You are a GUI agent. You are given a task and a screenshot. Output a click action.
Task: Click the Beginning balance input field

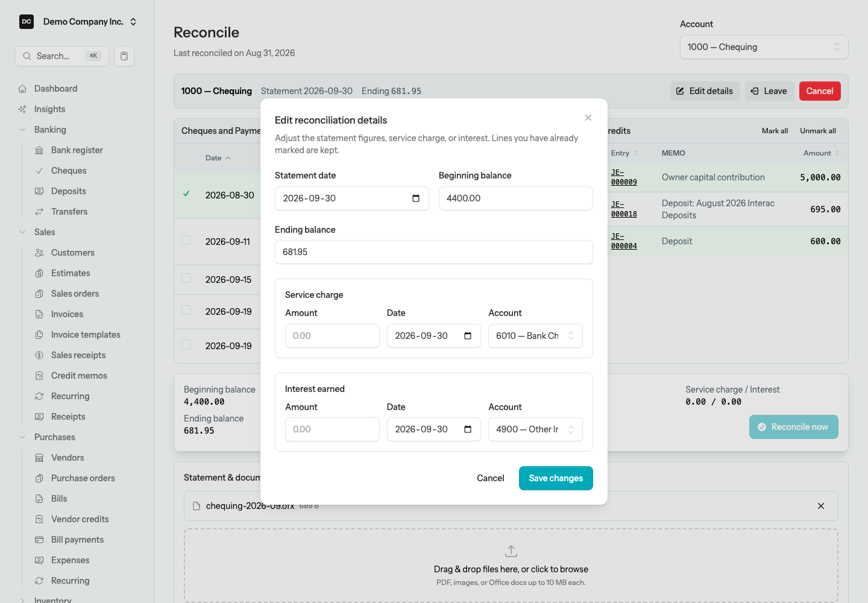[x=516, y=198]
